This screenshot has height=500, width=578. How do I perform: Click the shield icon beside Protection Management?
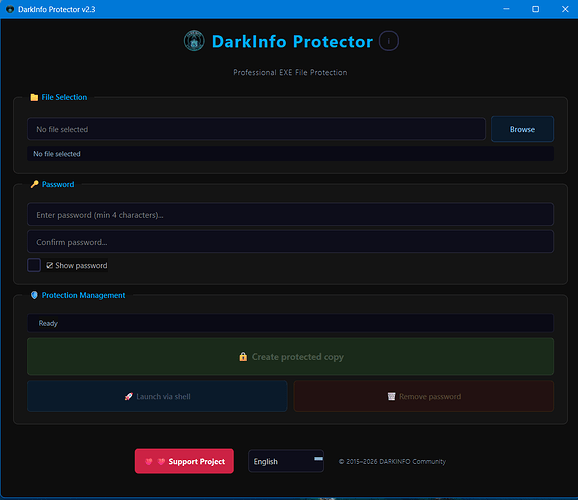click(34, 295)
